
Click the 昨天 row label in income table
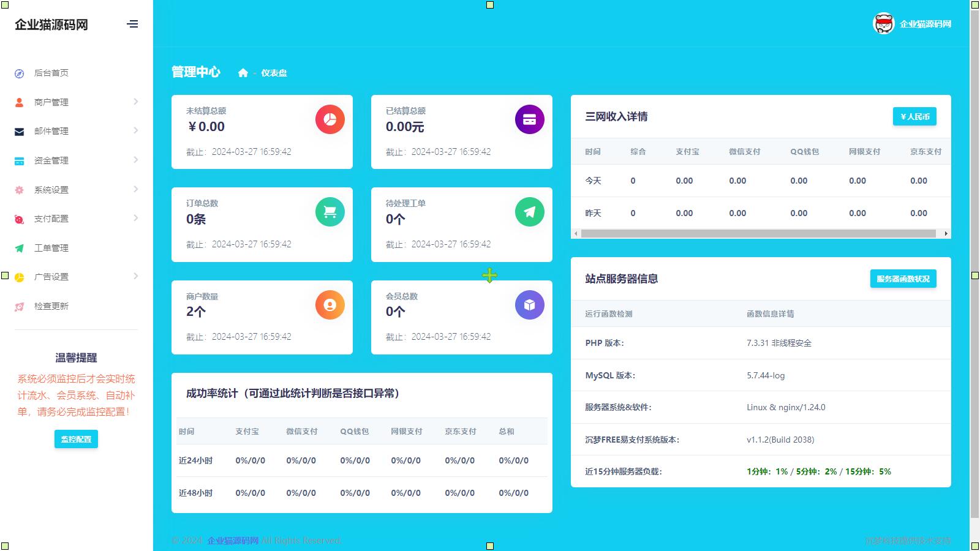tap(593, 213)
